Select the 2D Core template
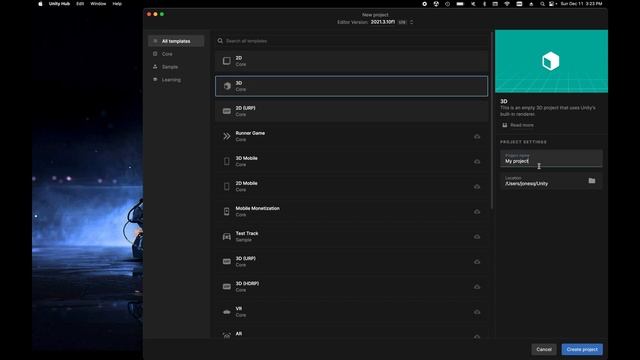Image resolution: width=640 pixels, height=360 pixels. pos(351,61)
